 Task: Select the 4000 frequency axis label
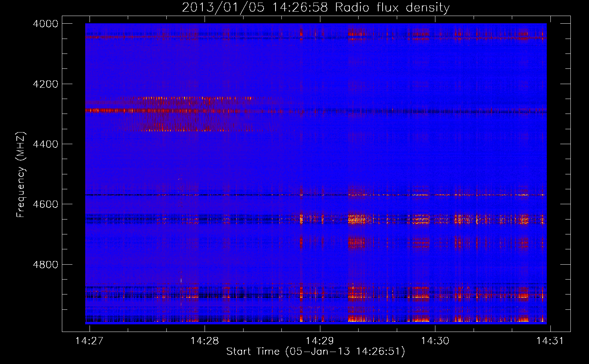pos(46,24)
